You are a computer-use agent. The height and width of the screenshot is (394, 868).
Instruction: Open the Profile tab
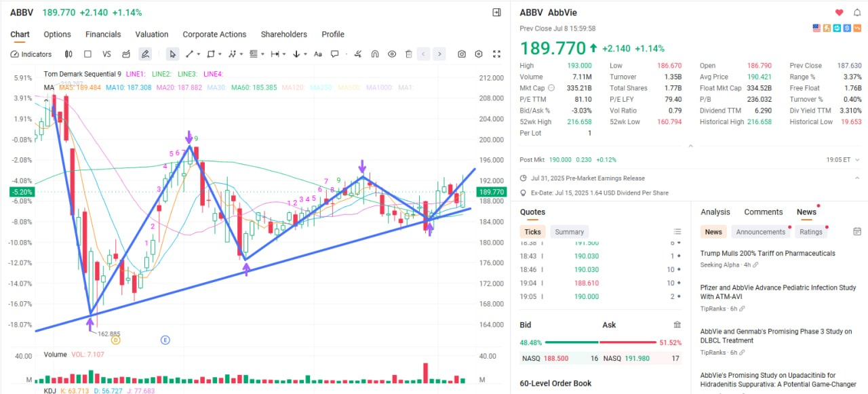(333, 35)
